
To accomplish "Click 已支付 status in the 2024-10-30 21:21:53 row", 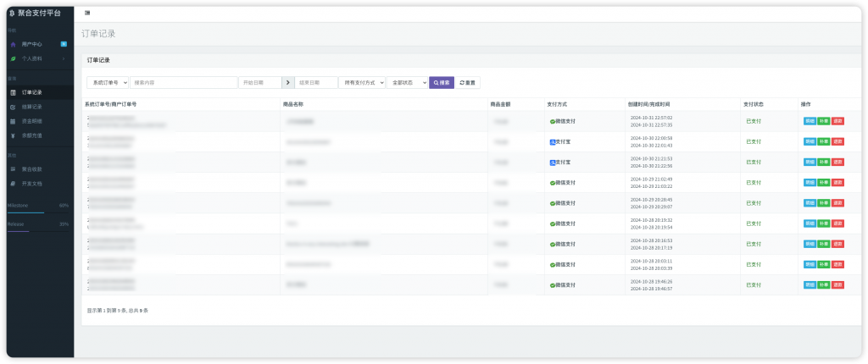I will click(x=754, y=162).
